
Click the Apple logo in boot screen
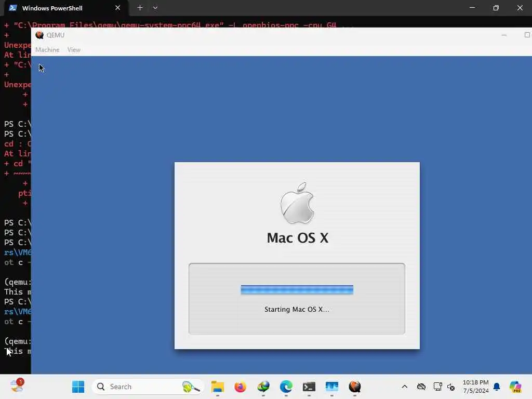[x=297, y=203]
